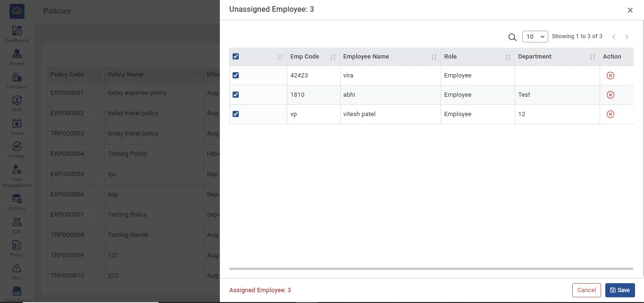Click the search magnifier icon
Screen dimensions: 644x303
pyautogui.click(x=512, y=37)
